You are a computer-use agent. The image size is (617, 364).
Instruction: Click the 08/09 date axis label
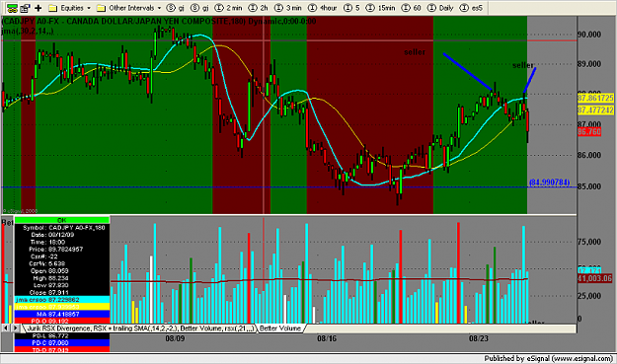pyautogui.click(x=175, y=338)
